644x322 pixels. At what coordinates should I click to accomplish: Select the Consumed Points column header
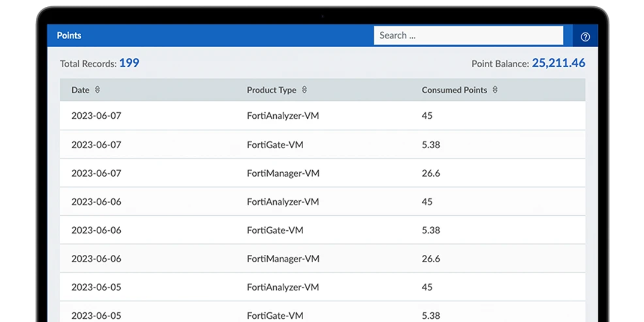455,90
